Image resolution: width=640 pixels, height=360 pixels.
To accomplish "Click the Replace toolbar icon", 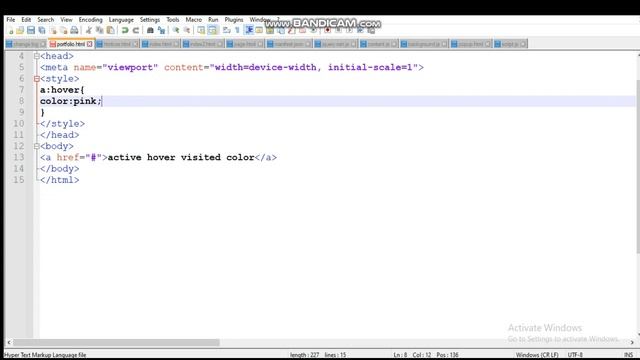I will tap(161, 31).
